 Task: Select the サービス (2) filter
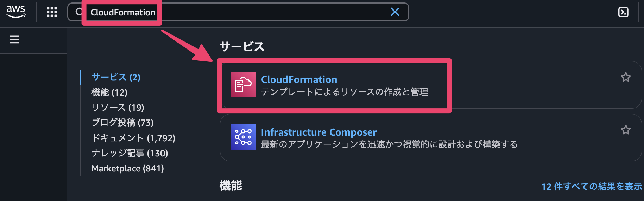[116, 77]
